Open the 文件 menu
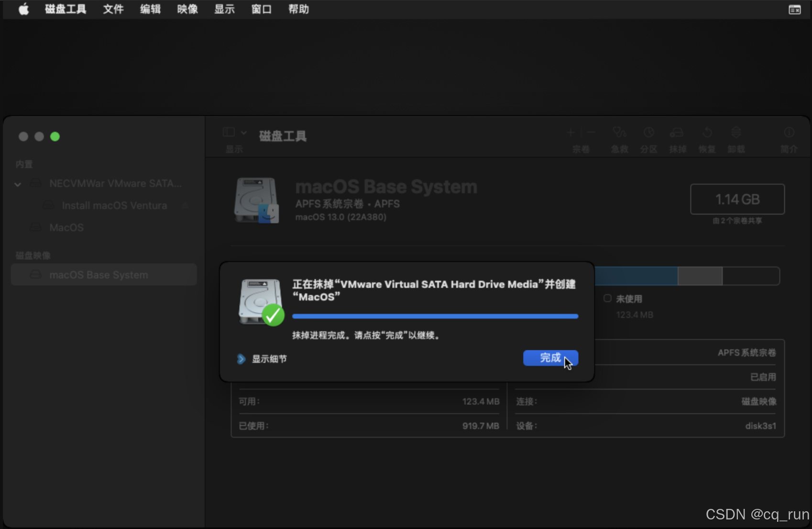The height and width of the screenshot is (529, 812). click(113, 9)
